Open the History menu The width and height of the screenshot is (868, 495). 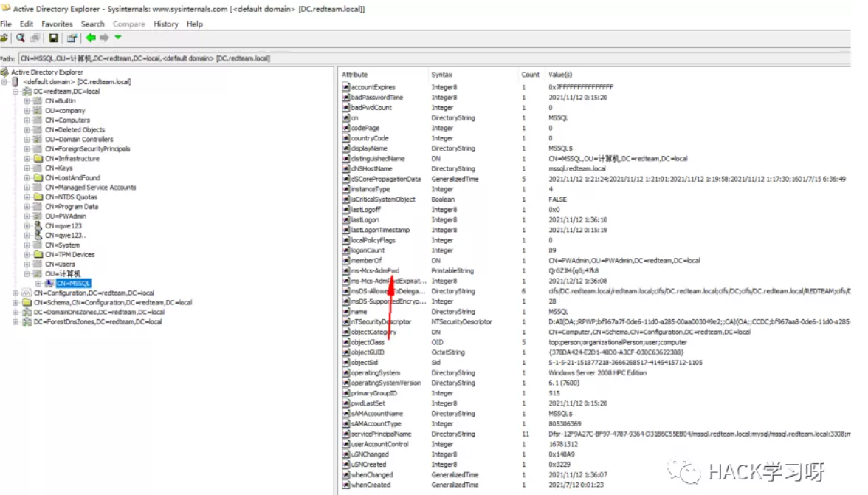(165, 24)
